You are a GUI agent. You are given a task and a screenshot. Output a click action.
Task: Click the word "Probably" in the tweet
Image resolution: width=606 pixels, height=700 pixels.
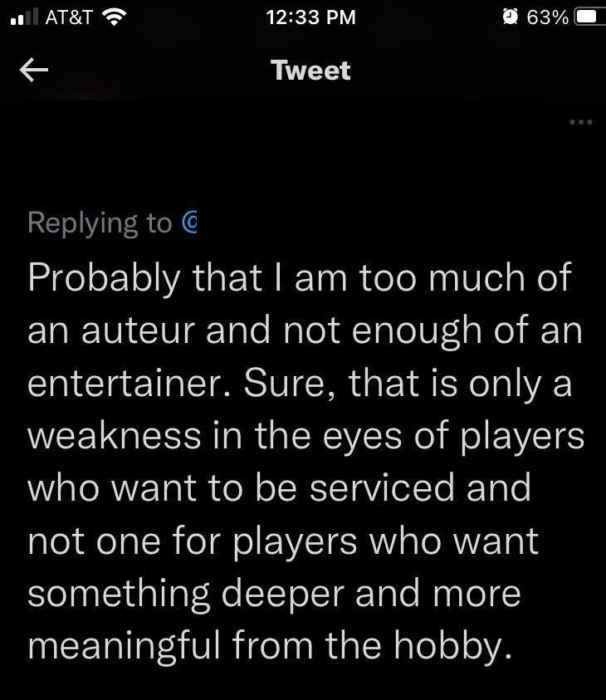(103, 279)
